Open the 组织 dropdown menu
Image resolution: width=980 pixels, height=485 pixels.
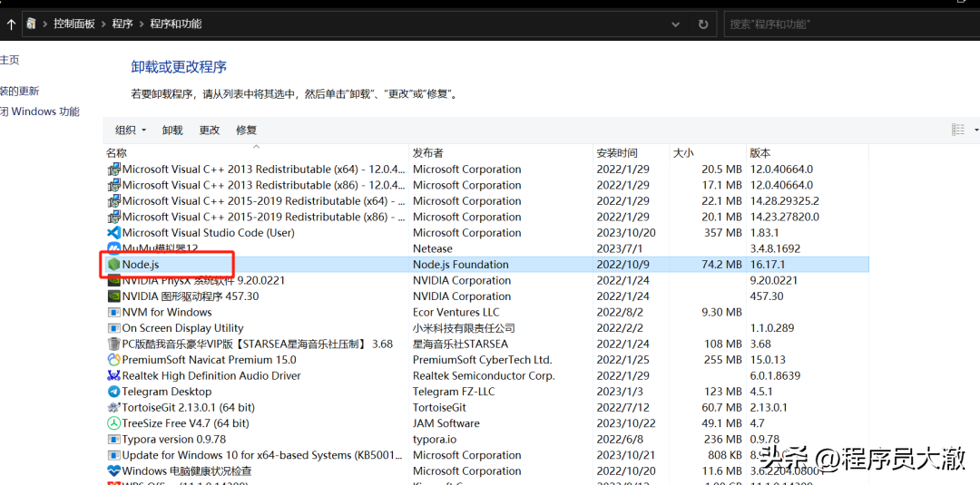[x=131, y=130]
